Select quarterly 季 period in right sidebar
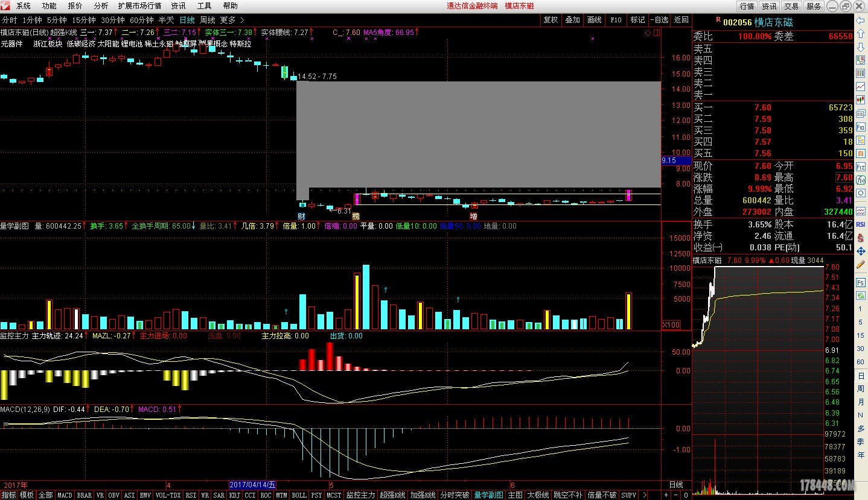Image resolution: width=868 pixels, height=500 pixels. [861, 442]
